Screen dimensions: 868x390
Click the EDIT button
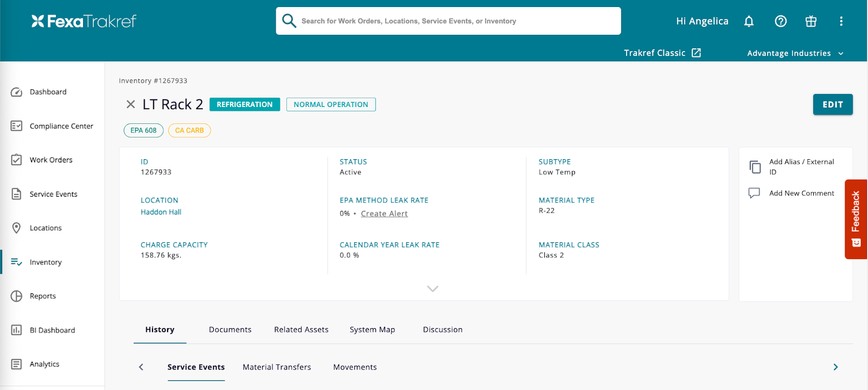tap(833, 104)
